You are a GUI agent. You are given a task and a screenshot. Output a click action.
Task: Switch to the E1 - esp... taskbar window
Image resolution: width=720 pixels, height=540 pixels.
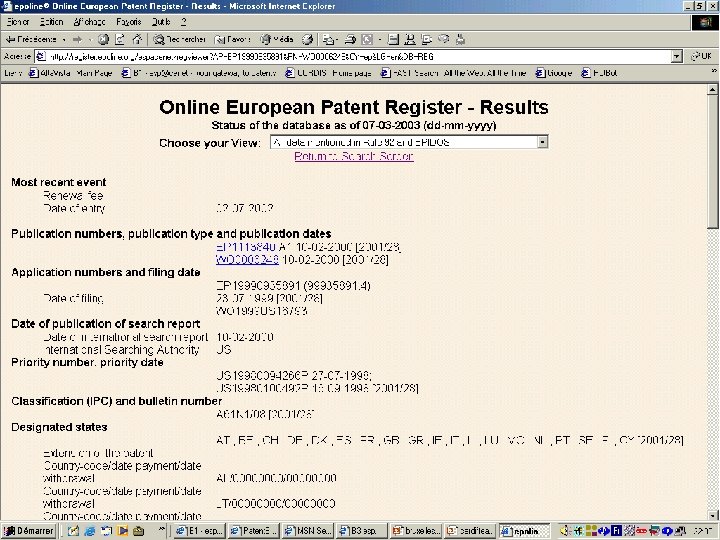200,531
